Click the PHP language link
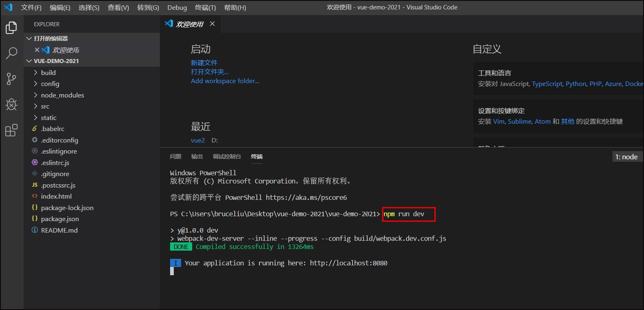644x310 pixels. click(595, 84)
